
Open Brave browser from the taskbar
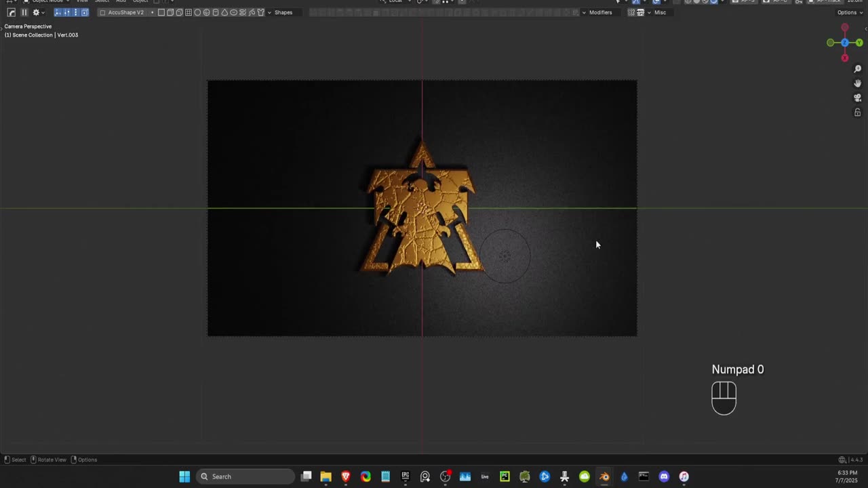pyautogui.click(x=346, y=476)
